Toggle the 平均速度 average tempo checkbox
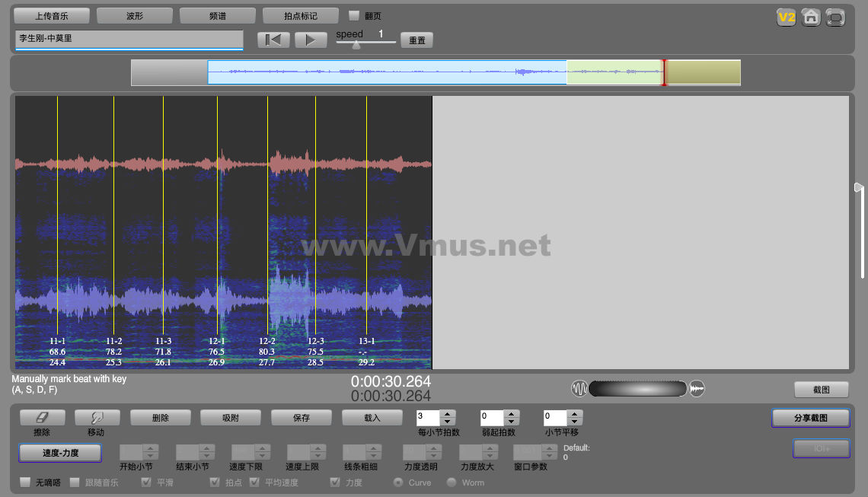 [254, 482]
